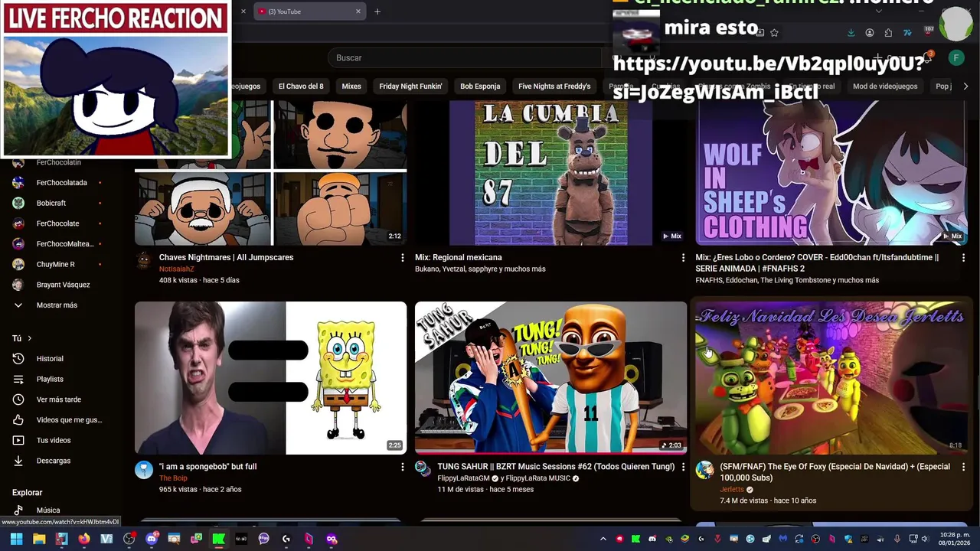
Task: Play "i am a spongebob" thumbnail
Action: 270,378
